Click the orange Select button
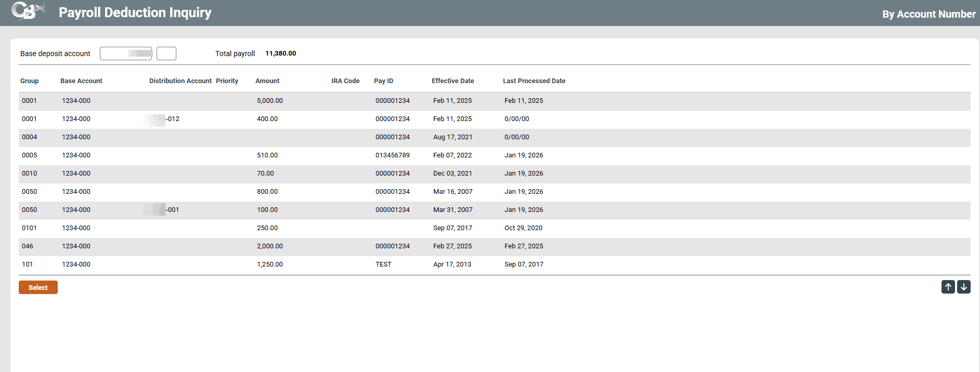The image size is (980, 372). (x=38, y=287)
